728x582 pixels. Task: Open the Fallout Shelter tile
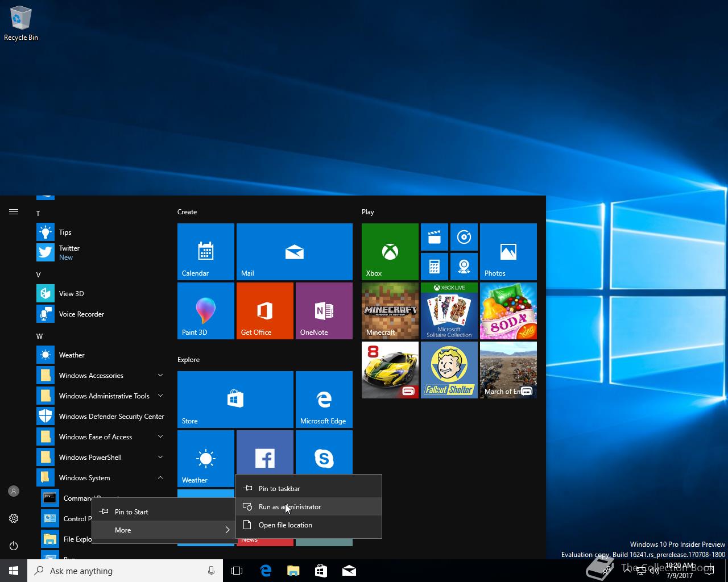coord(449,370)
